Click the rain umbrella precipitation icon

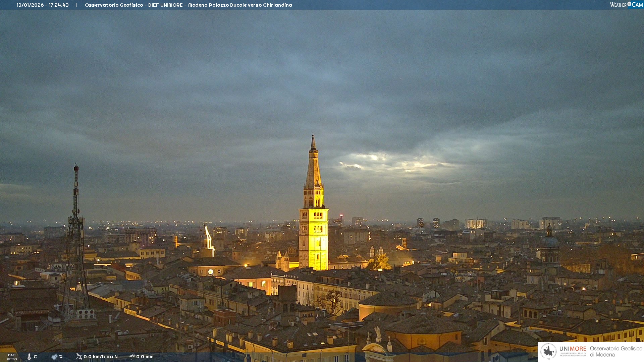coord(132,357)
